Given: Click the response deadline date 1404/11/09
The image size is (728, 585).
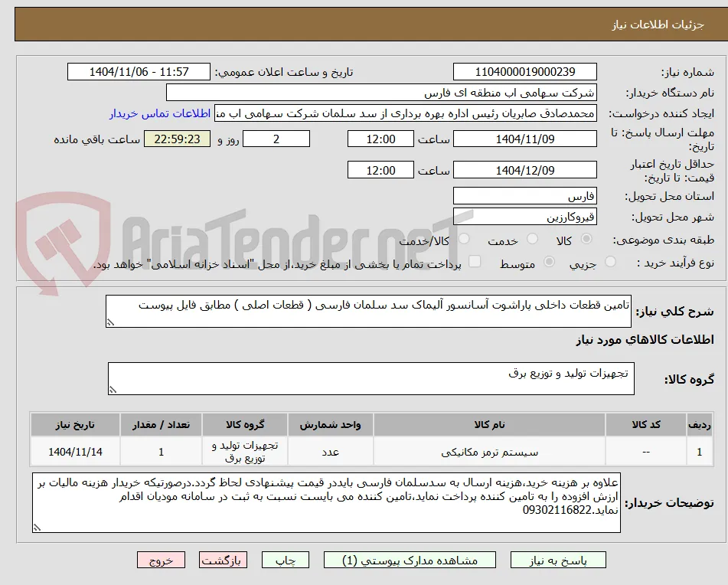Looking at the screenshot, I should click(x=524, y=139).
